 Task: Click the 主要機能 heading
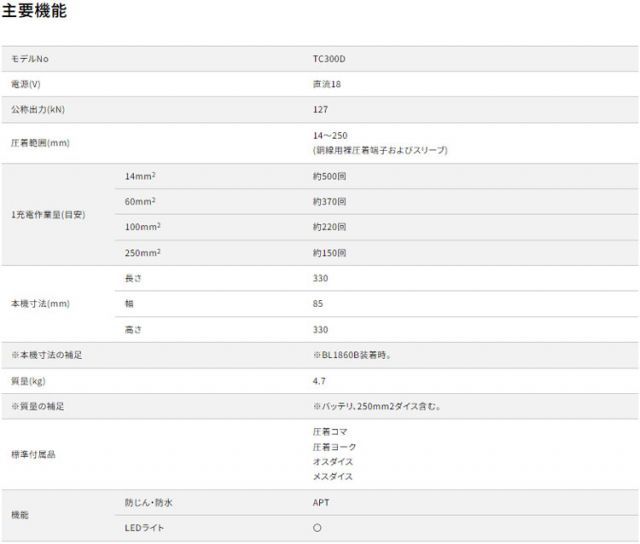click(36, 13)
